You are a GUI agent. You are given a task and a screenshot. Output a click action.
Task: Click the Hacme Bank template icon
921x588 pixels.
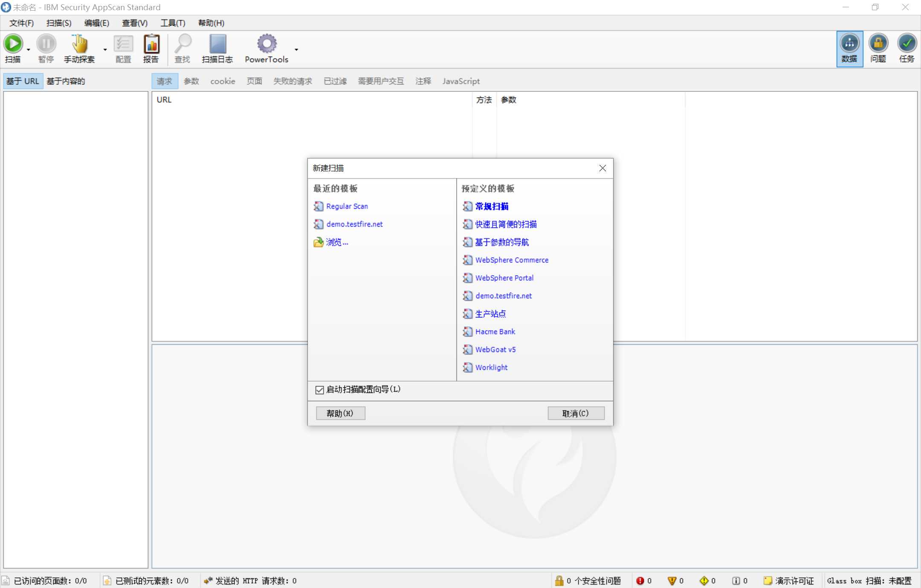pos(468,331)
